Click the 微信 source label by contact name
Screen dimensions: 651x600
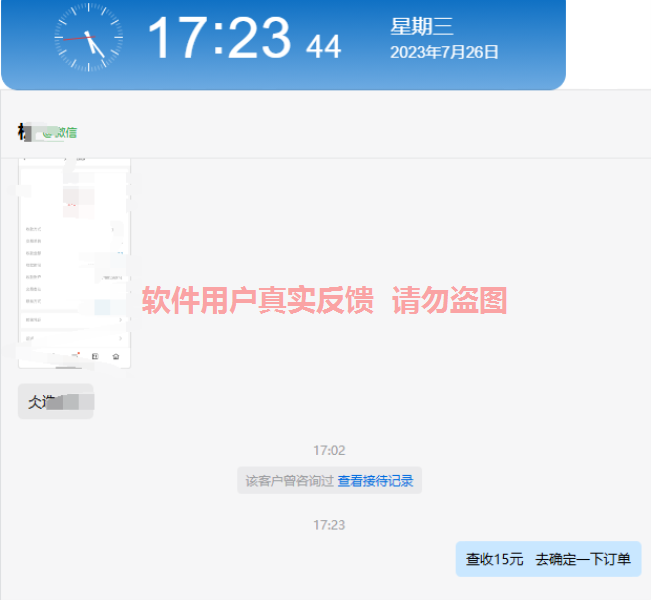[61, 132]
